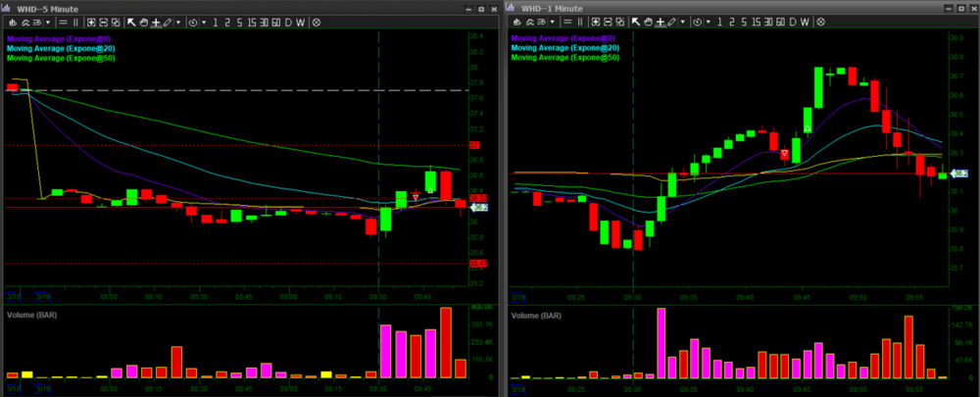Open drawing tools dropdown in 5 Minute chart
The width and height of the screenshot is (980, 397).
point(178,22)
